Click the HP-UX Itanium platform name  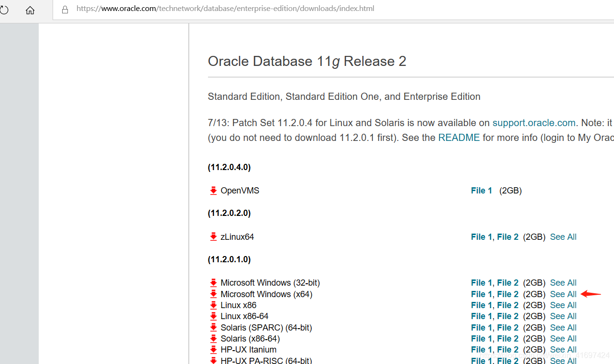point(248,350)
